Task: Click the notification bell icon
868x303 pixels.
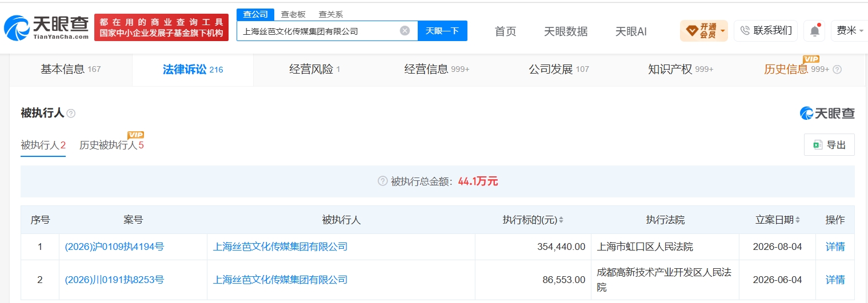Action: tap(814, 31)
